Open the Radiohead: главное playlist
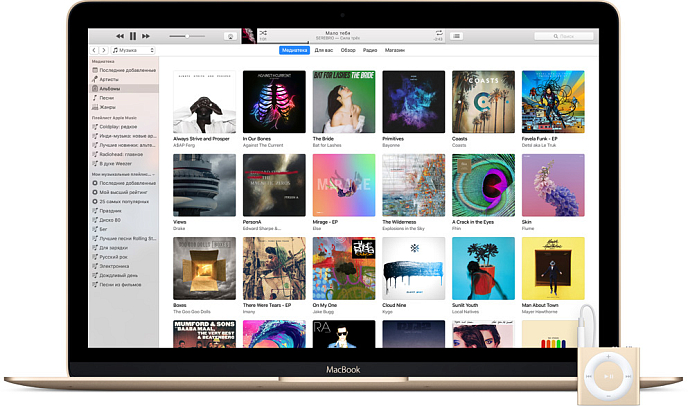Image resolution: width=688 pixels, height=406 pixels. 124,154
